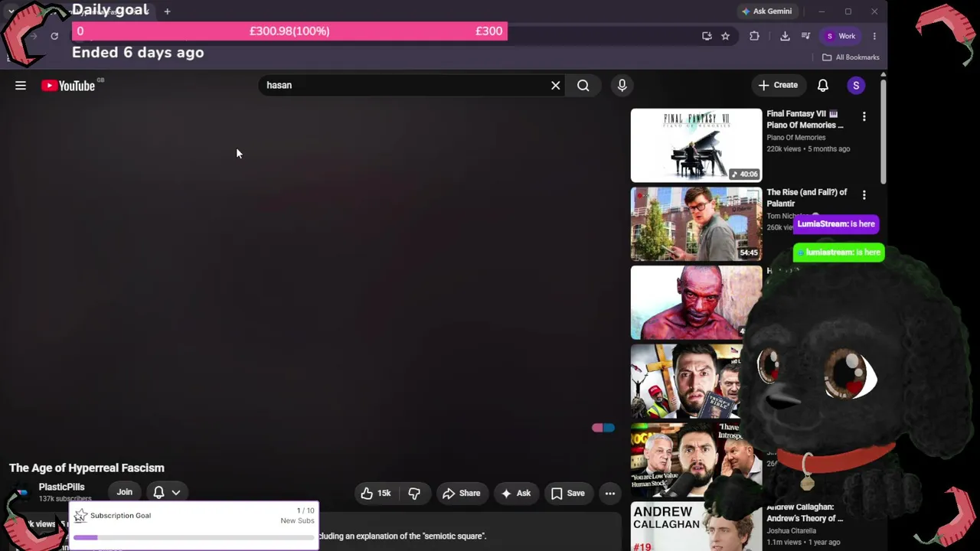
Task: Open Final Fantasy VII piano thumbnail
Action: point(696,145)
